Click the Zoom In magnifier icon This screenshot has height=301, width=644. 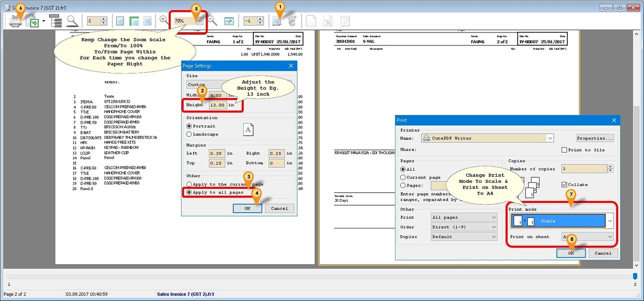pyautogui.click(x=164, y=20)
